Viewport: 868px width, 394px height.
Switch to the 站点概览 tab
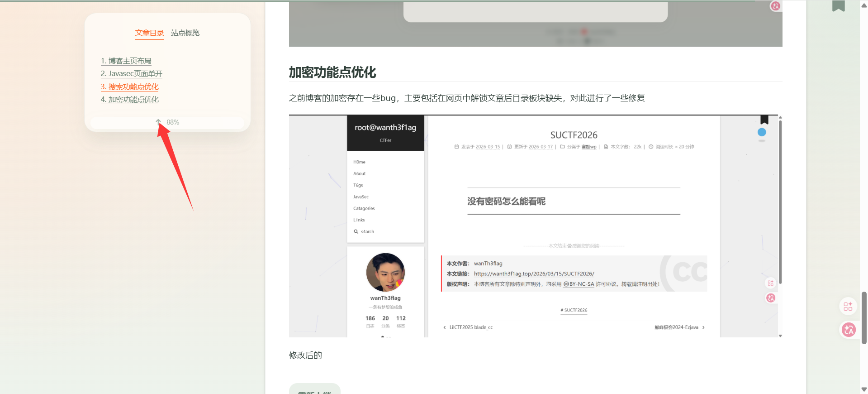[185, 33]
